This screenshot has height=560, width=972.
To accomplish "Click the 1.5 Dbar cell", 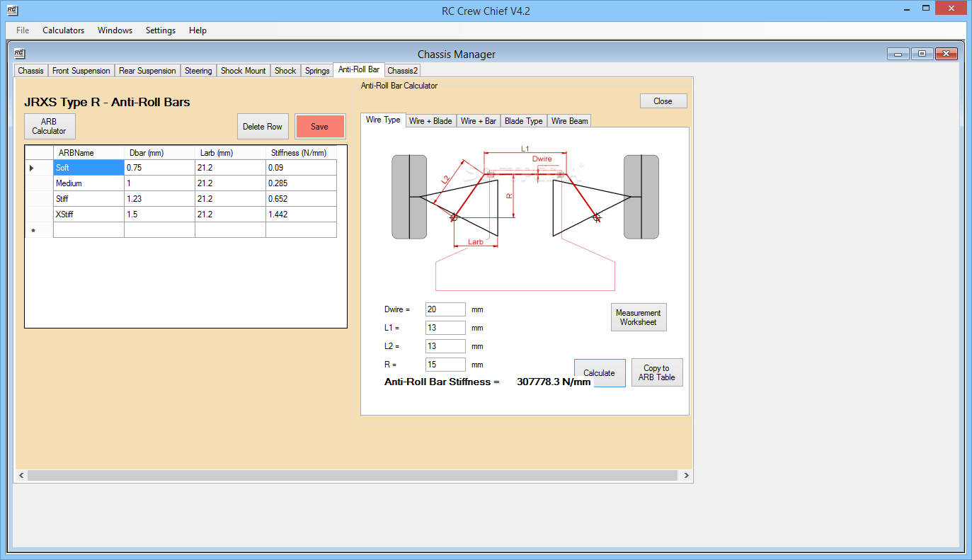I will pos(159,215).
